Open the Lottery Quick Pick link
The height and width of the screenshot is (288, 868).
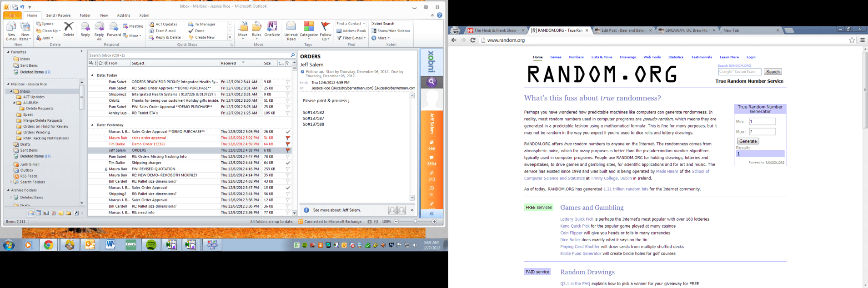point(576,219)
